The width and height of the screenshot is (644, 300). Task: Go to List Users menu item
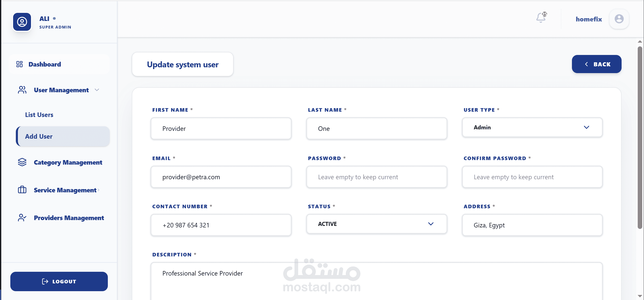click(x=39, y=115)
